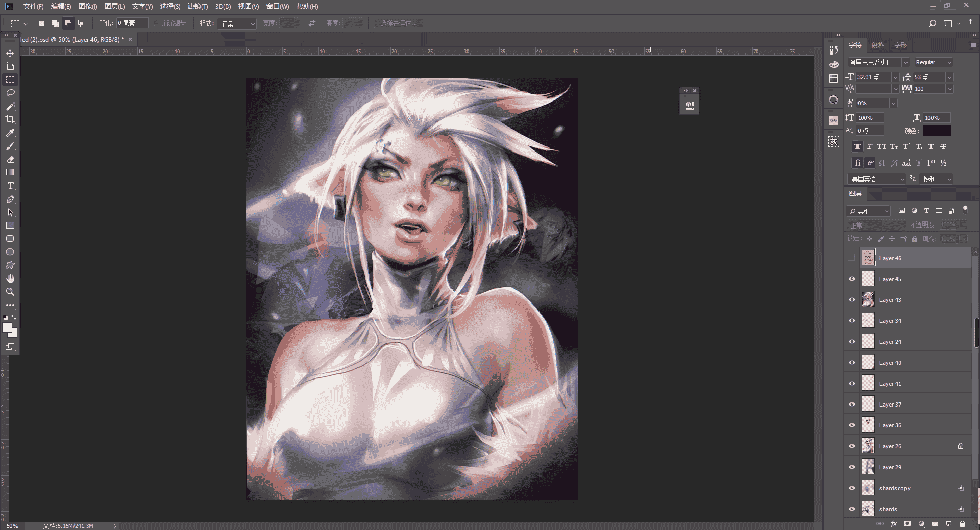
Task: Click the delete layer trash icon
Action: [962, 524]
